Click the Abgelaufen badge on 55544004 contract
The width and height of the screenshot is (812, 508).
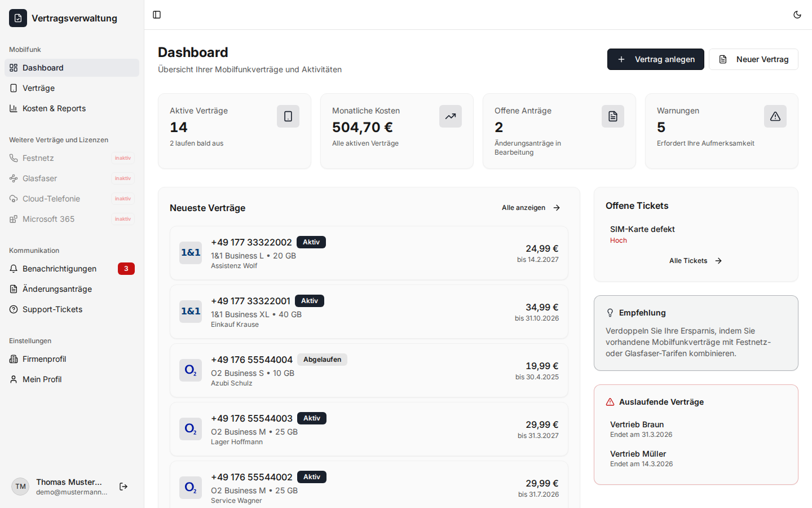point(322,360)
